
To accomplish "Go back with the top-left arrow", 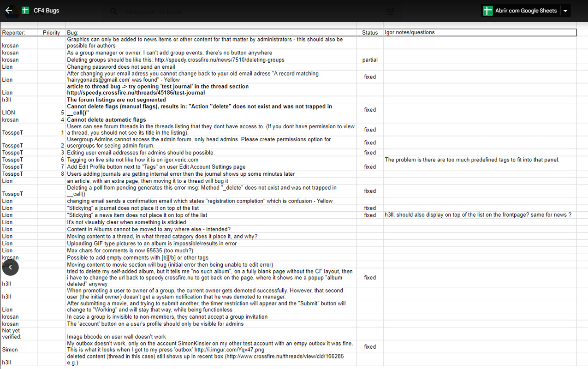I will point(9,10).
